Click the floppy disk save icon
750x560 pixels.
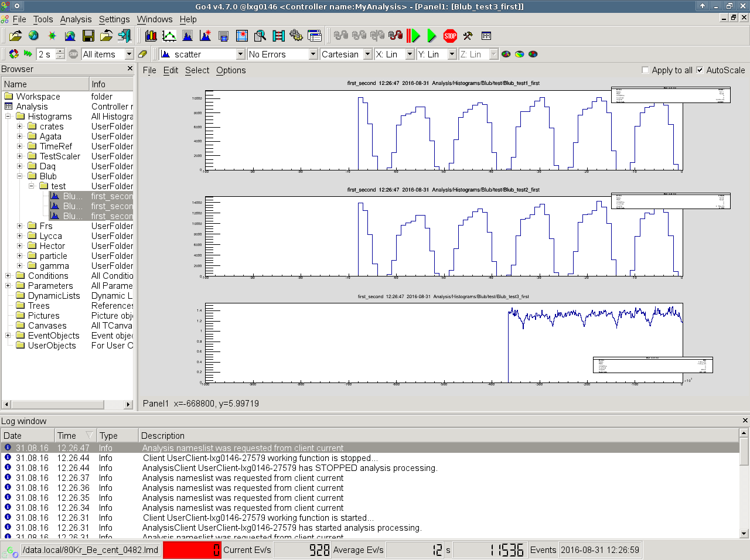tap(88, 36)
